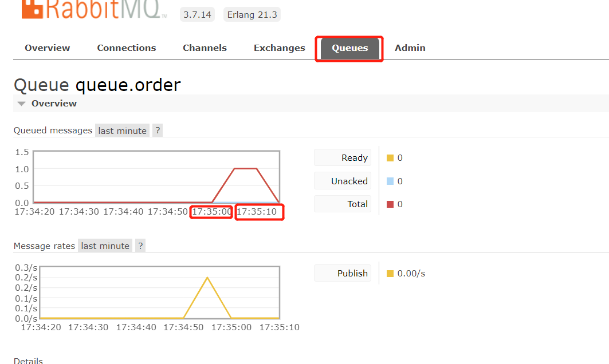609x364 pixels.
Task: Click the Ready yellow color swatch
Action: pos(390,158)
